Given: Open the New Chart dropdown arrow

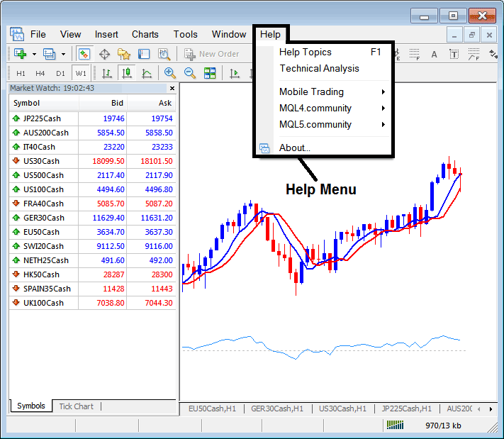Looking at the screenshot, I should click(x=34, y=54).
